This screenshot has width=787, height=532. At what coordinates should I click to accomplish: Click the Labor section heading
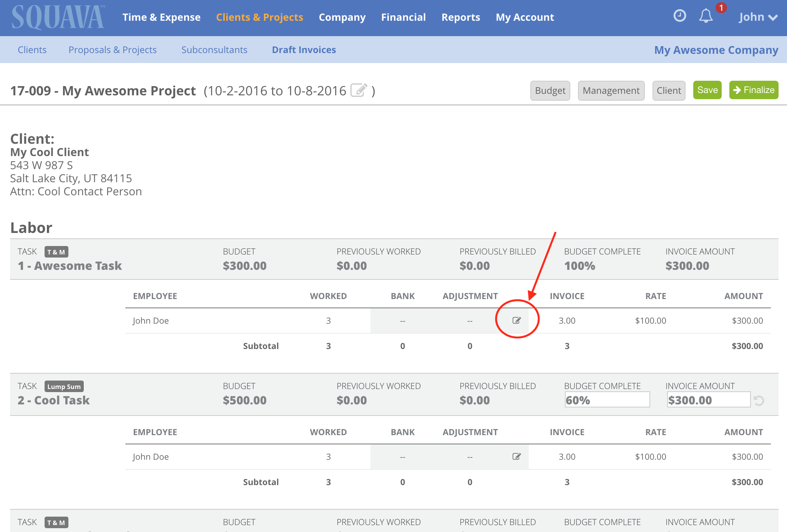(x=31, y=228)
